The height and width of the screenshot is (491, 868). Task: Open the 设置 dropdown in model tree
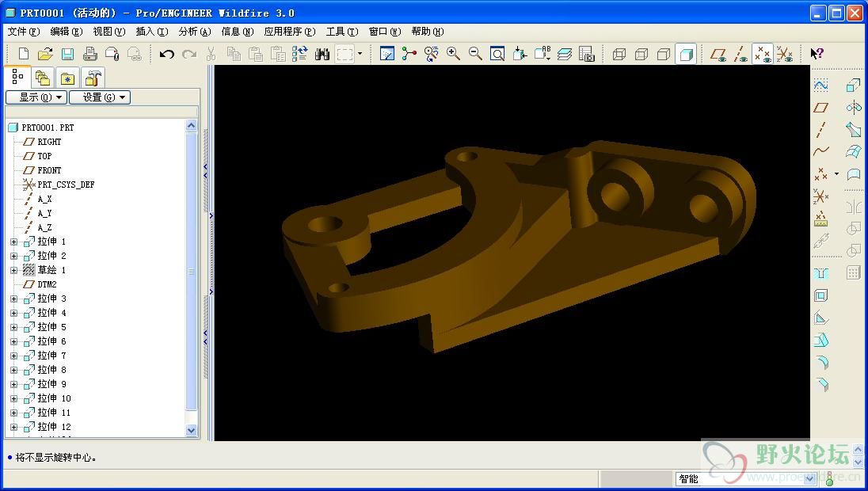[101, 97]
